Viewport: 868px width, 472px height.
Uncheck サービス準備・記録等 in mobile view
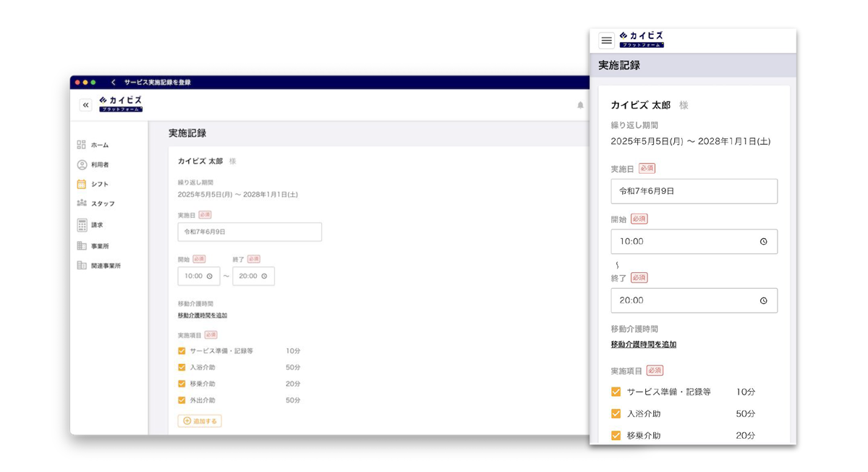[616, 392]
